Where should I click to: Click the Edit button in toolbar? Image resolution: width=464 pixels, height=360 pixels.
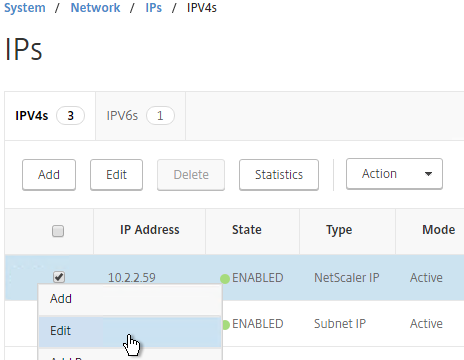[116, 175]
